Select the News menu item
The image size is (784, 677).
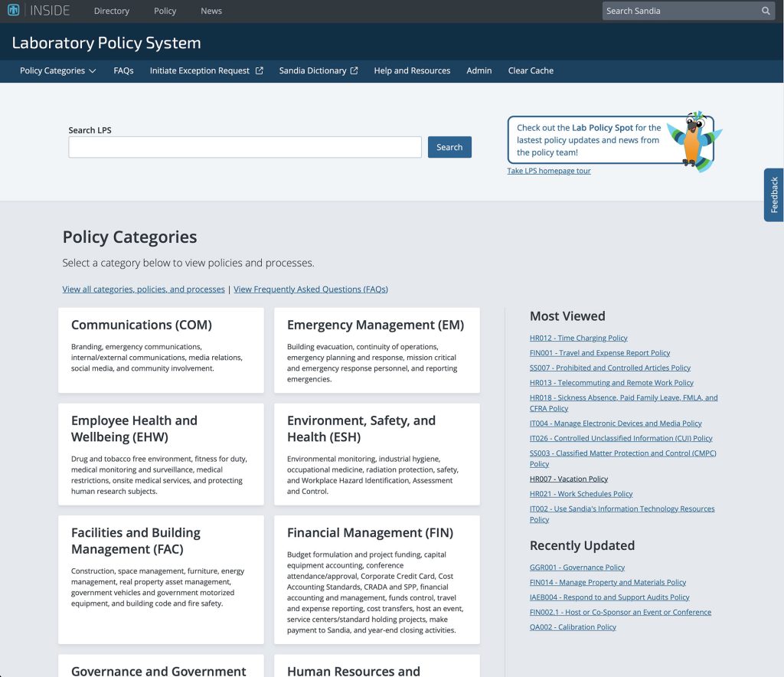coord(211,11)
